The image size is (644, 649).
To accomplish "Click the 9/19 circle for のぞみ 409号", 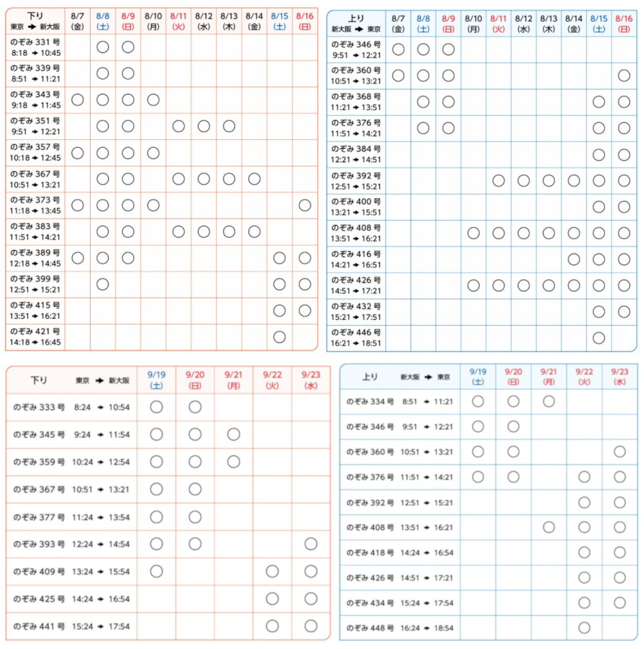I will [156, 572].
